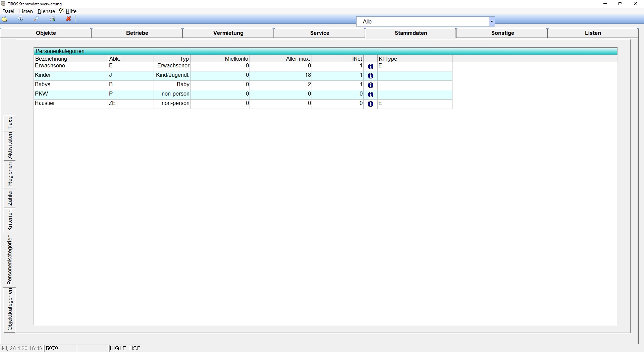Open info icon for Kinder row
644x352 pixels.
click(371, 76)
